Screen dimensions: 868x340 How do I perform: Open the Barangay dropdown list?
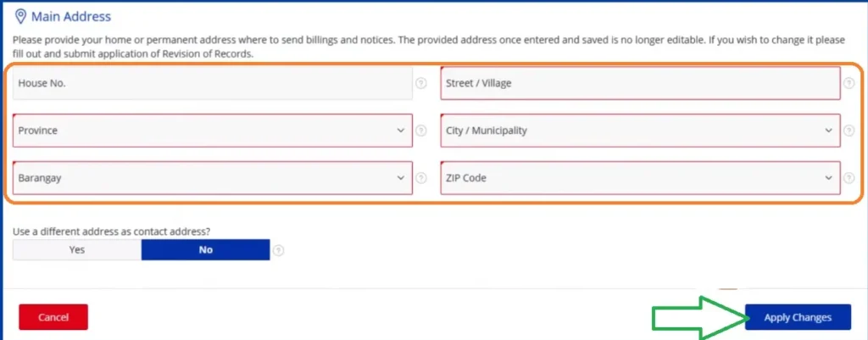(212, 179)
